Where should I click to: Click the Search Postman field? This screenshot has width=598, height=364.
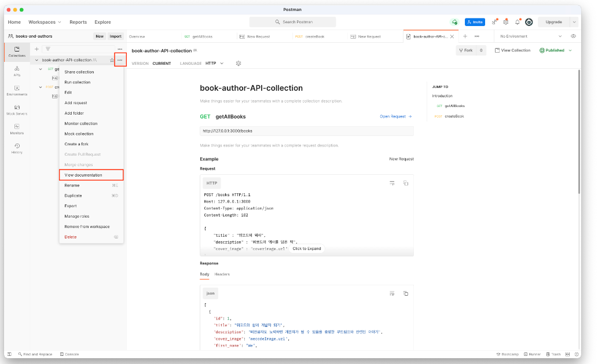coord(292,22)
